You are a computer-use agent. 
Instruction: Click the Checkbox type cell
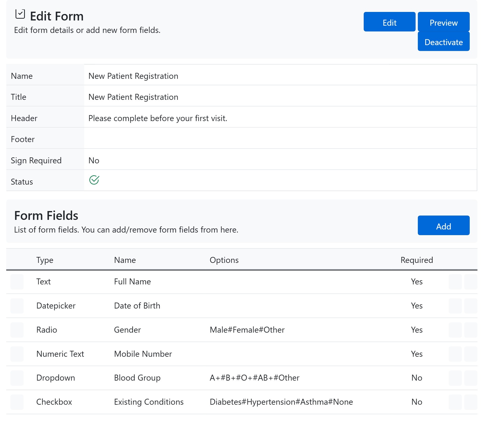[x=54, y=402]
